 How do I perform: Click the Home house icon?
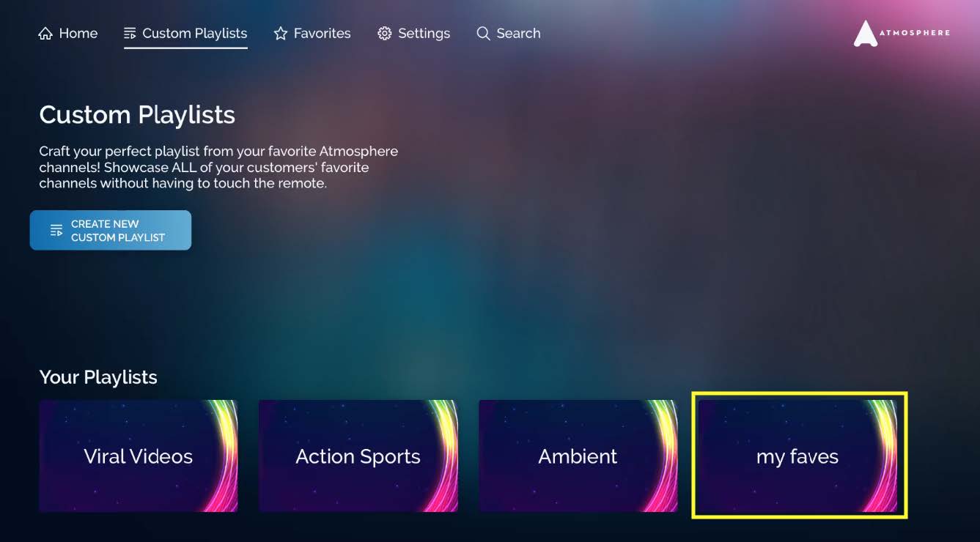tap(45, 34)
